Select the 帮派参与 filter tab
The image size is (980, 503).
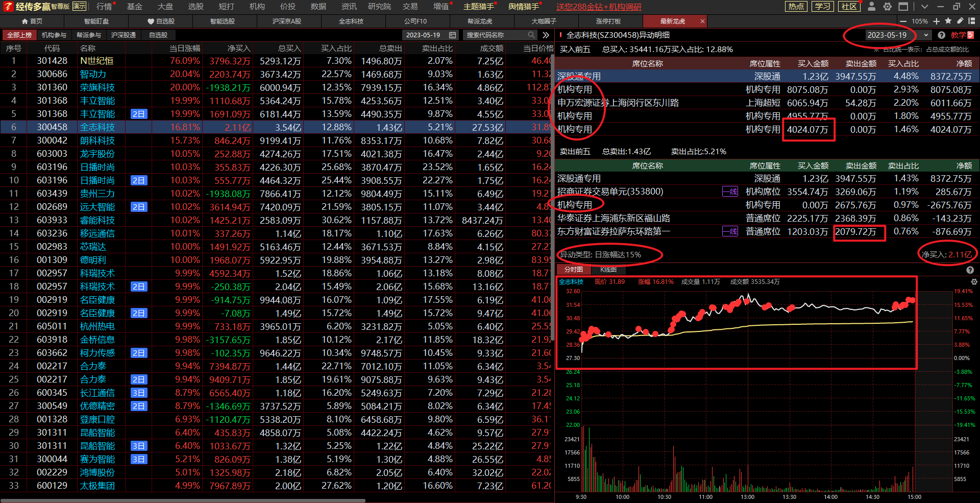(89, 35)
